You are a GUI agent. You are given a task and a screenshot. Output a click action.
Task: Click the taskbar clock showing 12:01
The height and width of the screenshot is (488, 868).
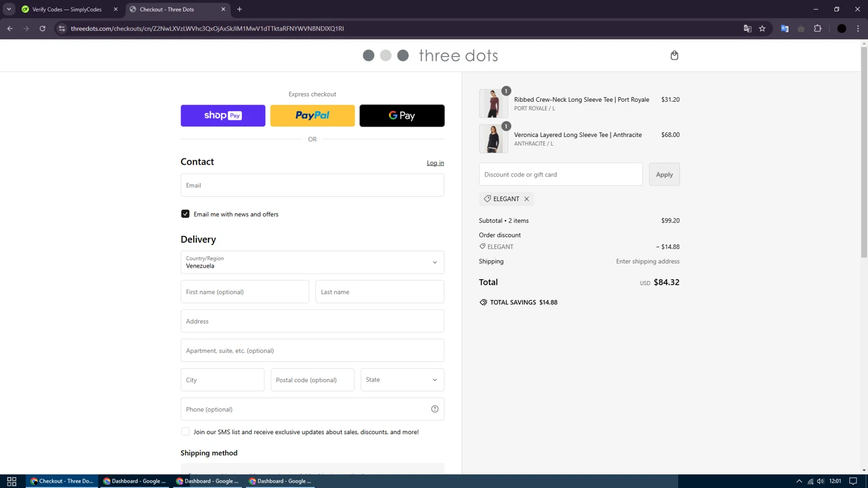[x=835, y=481]
